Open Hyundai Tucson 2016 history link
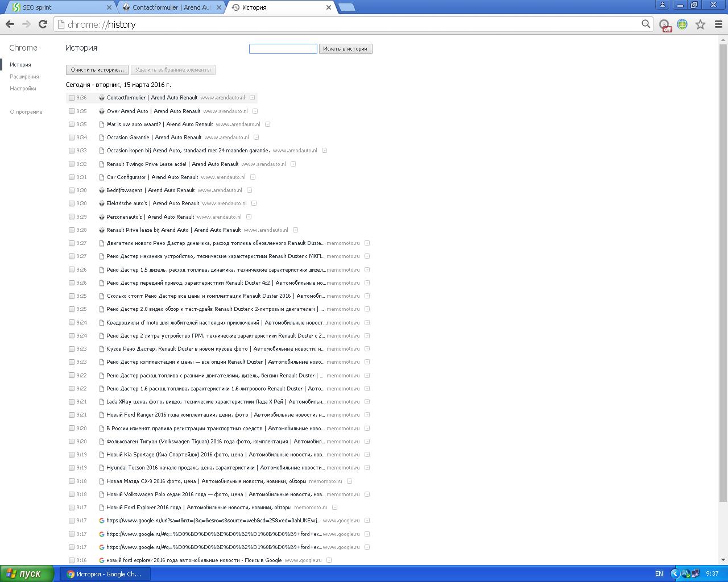728x582 pixels. coord(215,468)
